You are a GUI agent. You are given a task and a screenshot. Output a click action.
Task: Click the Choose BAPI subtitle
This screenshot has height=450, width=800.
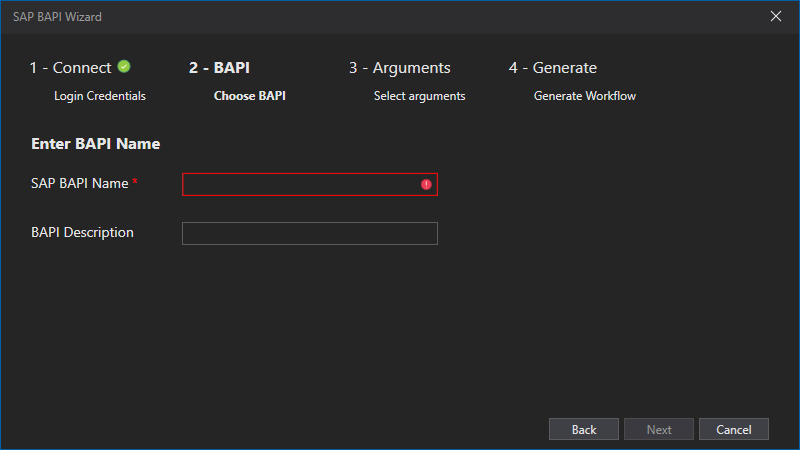click(x=249, y=96)
